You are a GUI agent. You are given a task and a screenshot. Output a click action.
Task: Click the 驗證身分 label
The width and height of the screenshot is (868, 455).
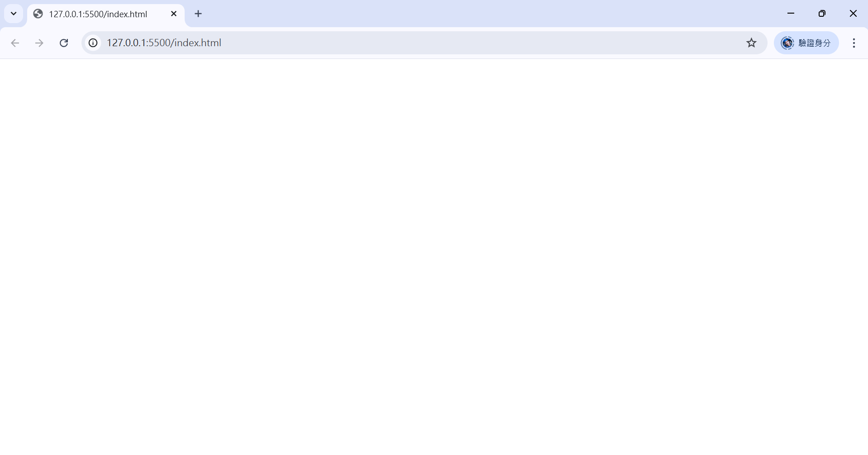[815, 43]
